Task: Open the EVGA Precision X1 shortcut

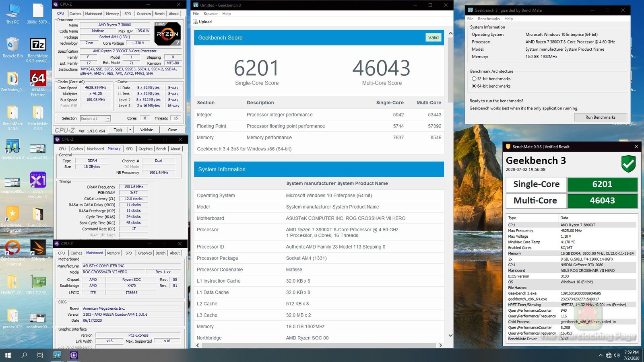Action: pyautogui.click(x=38, y=181)
